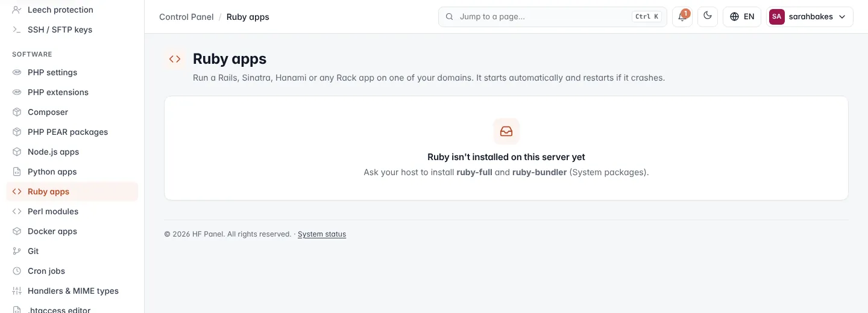Screen dimensions: 868x313
Task: Click the Ctrl K shortcut badge
Action: pyautogui.click(x=647, y=17)
